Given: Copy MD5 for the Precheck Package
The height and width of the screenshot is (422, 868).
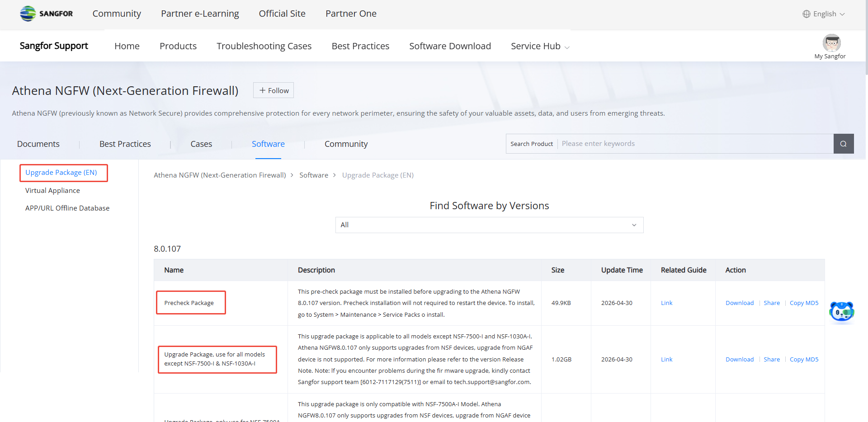Looking at the screenshot, I should [804, 303].
